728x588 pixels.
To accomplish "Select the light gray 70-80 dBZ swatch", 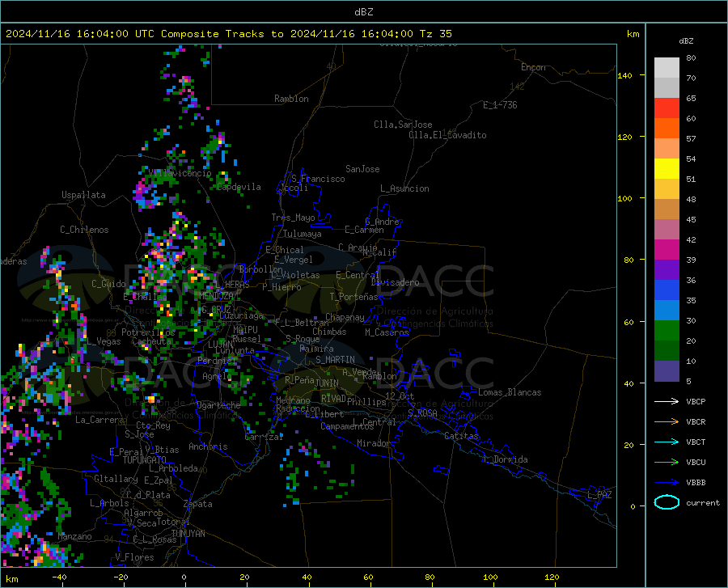I will click(x=667, y=68).
